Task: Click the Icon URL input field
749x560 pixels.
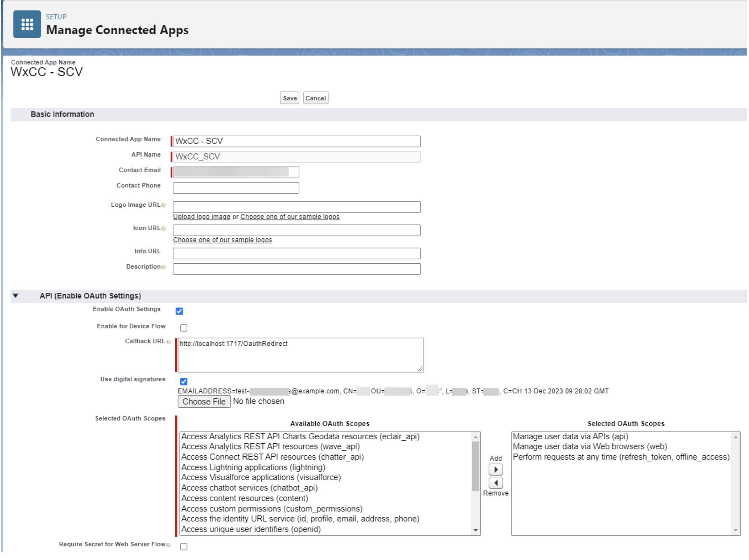Action: point(297,231)
